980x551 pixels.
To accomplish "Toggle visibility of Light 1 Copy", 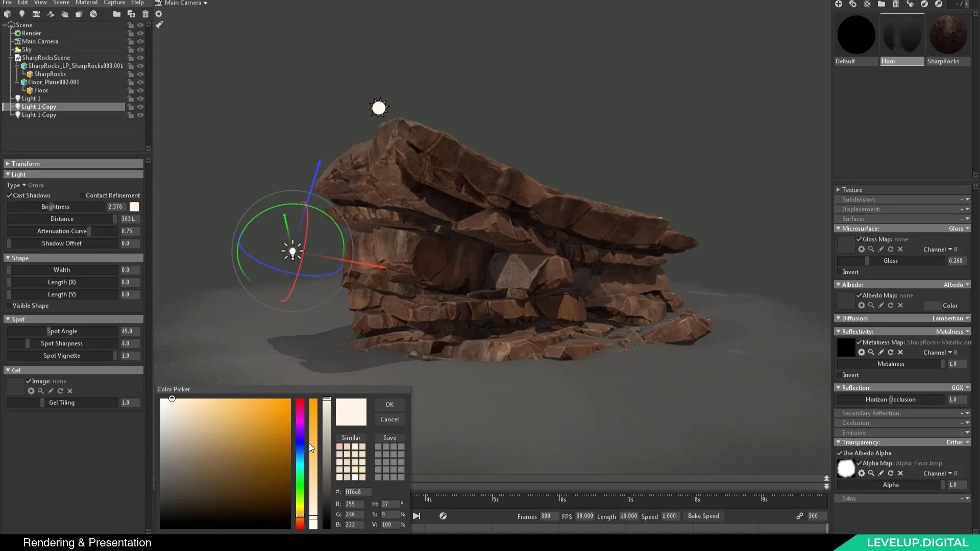I will [x=141, y=106].
